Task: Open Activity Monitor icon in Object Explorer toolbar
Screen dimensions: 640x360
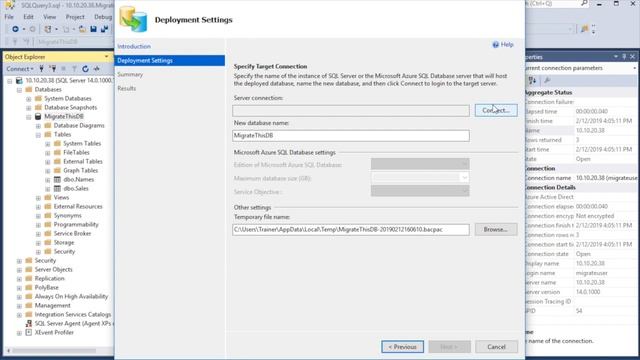Action: click(x=97, y=69)
